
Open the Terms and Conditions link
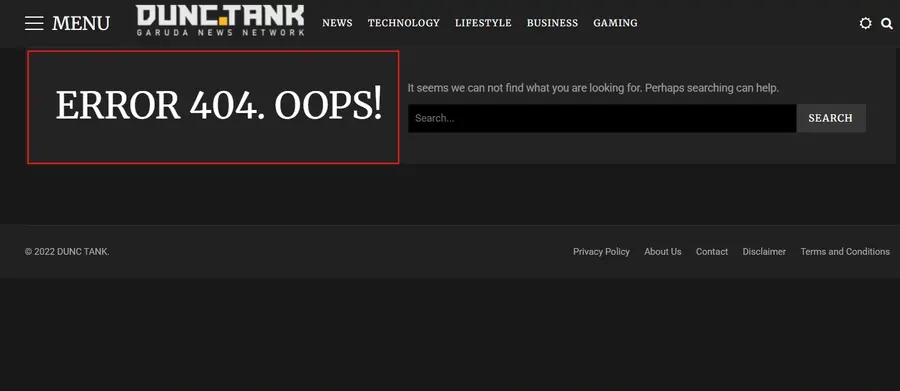(845, 251)
